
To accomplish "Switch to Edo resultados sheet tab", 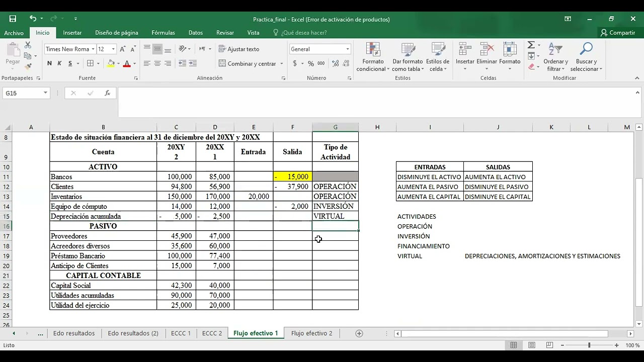I will 73,333.
